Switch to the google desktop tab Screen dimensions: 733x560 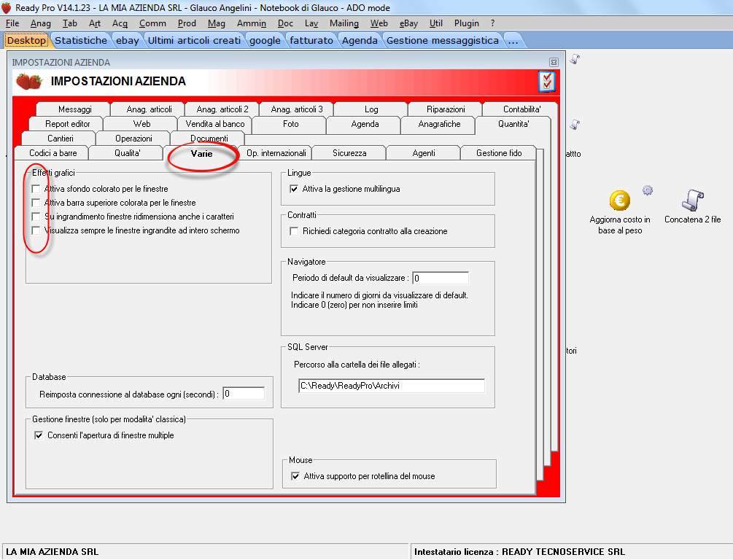[265, 41]
